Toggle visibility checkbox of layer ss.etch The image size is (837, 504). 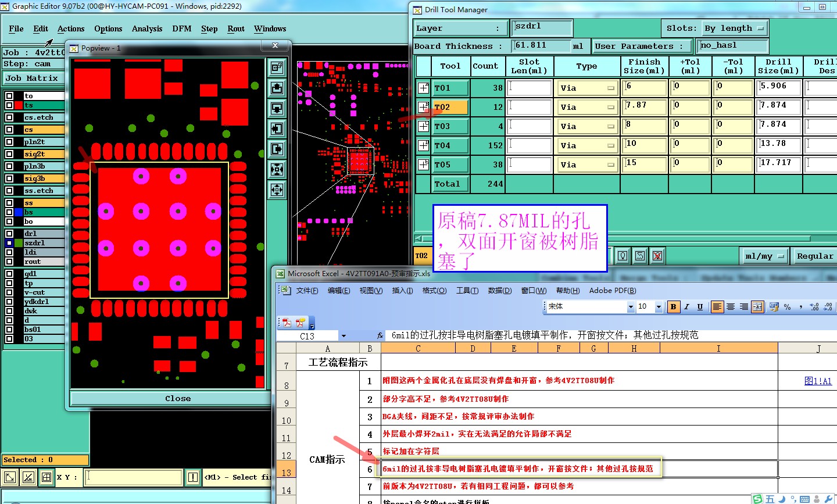(9, 191)
